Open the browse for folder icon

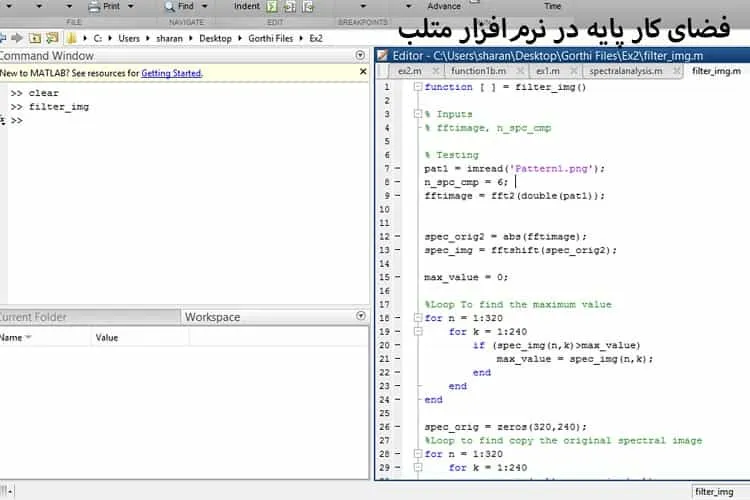(x=52, y=38)
